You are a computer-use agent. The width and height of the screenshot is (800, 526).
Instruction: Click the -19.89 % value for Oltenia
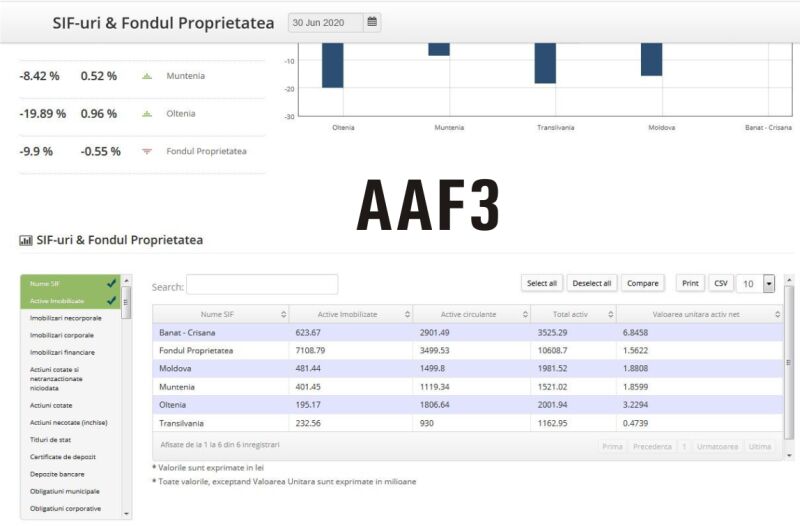[43, 114]
